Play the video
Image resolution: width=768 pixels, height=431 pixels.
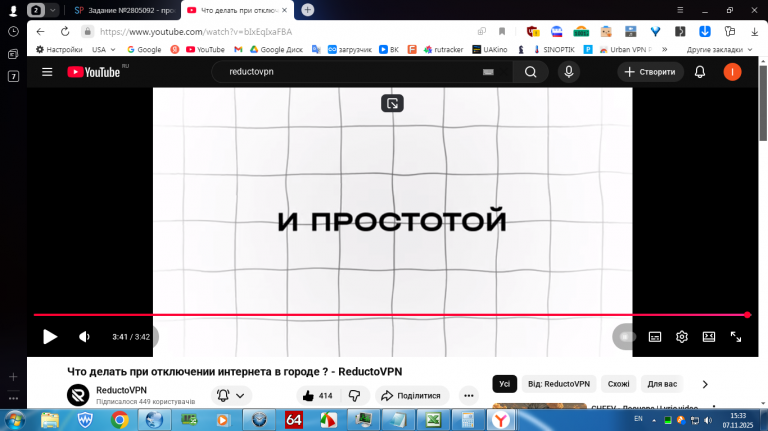coord(50,337)
